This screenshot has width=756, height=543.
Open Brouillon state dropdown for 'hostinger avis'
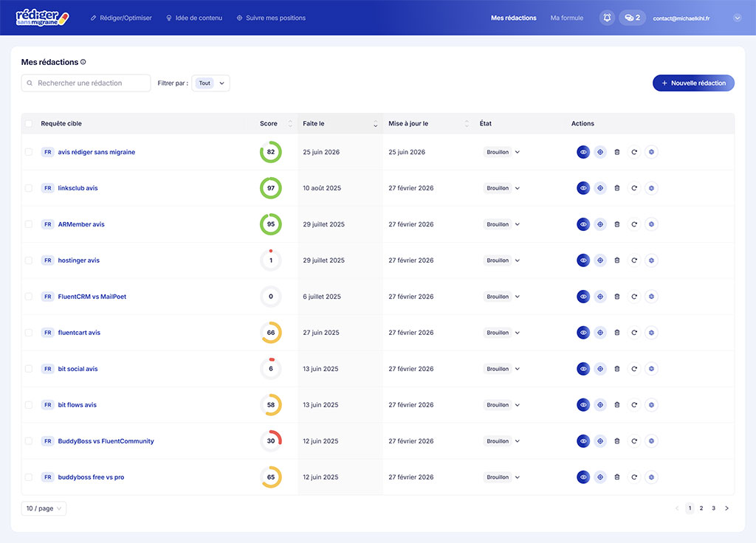[x=502, y=260]
